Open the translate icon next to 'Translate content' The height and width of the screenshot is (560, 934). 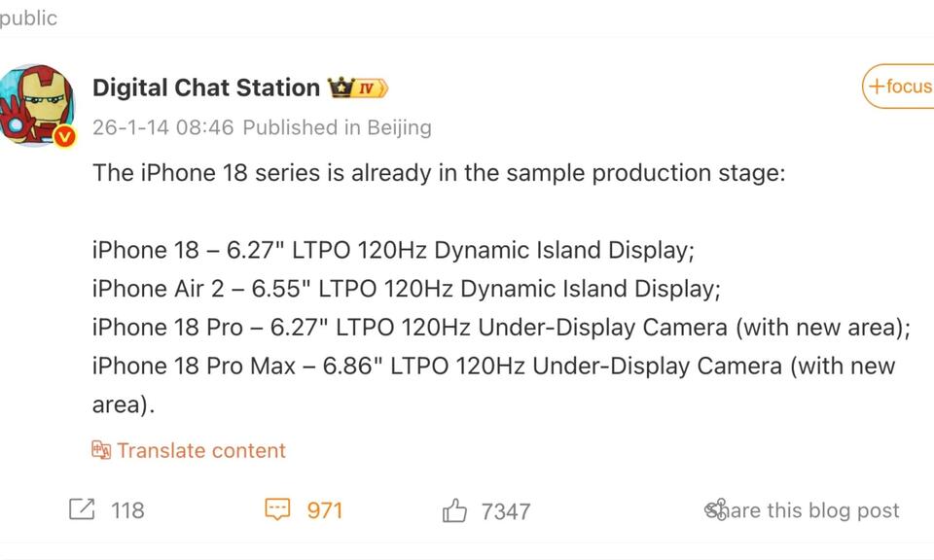[x=100, y=450]
